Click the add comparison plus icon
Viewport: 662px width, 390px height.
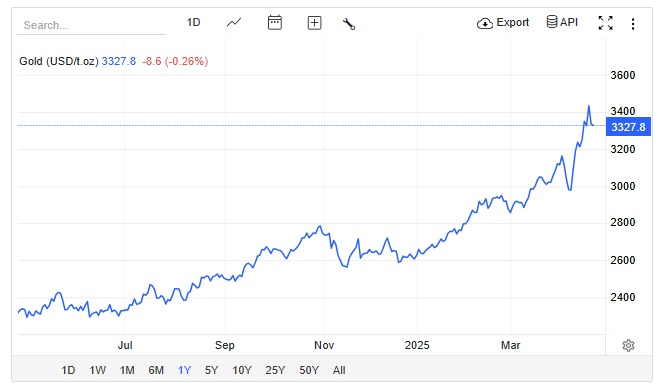[x=314, y=23]
